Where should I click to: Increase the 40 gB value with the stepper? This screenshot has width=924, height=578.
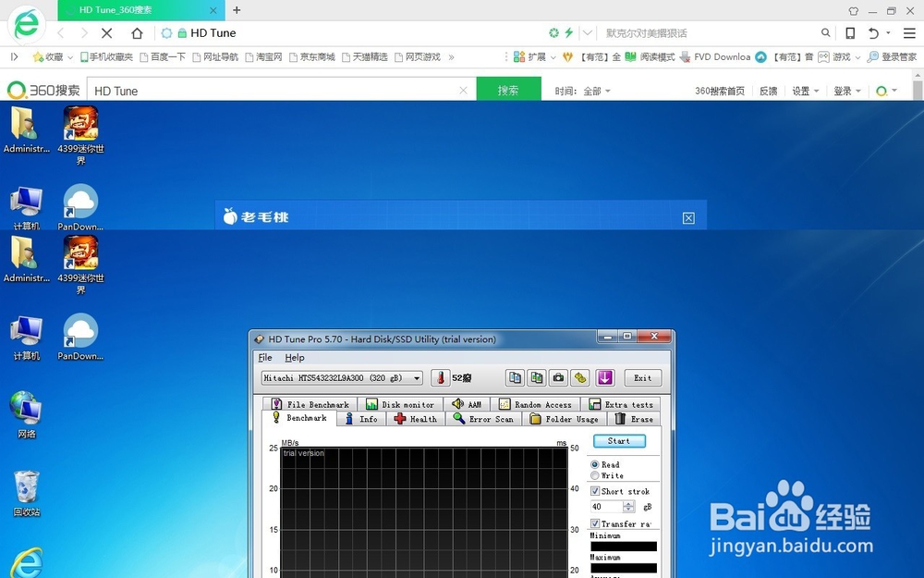click(x=629, y=502)
